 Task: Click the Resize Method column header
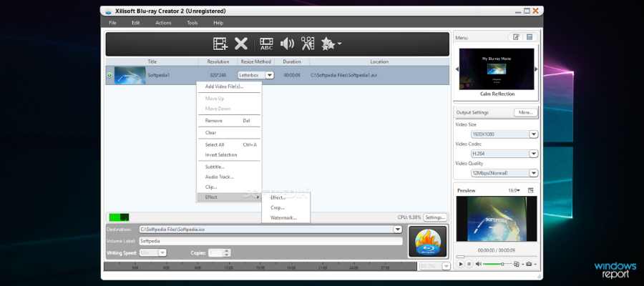[x=256, y=61]
